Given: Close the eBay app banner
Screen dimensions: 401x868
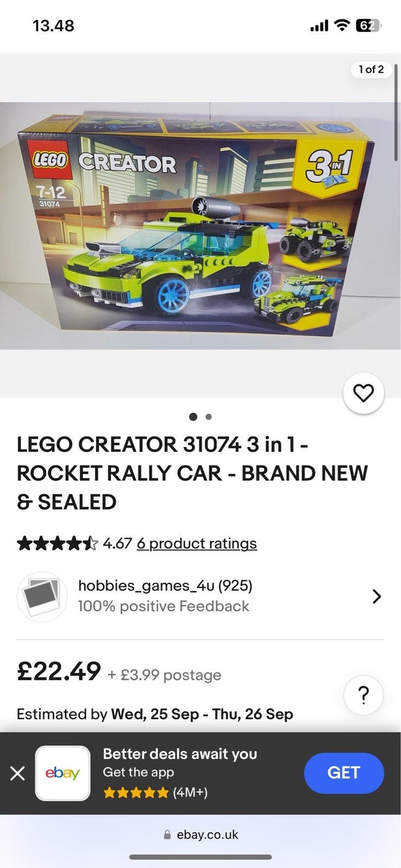Looking at the screenshot, I should click(x=17, y=773).
